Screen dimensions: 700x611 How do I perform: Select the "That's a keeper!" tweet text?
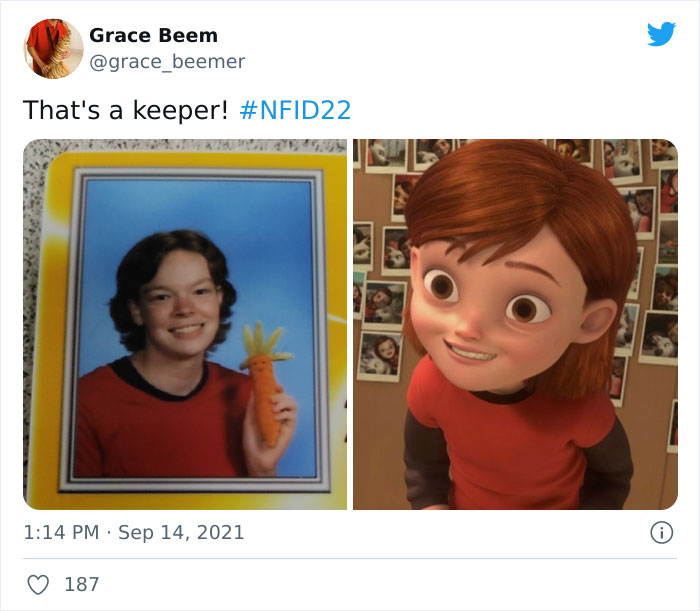(125, 110)
